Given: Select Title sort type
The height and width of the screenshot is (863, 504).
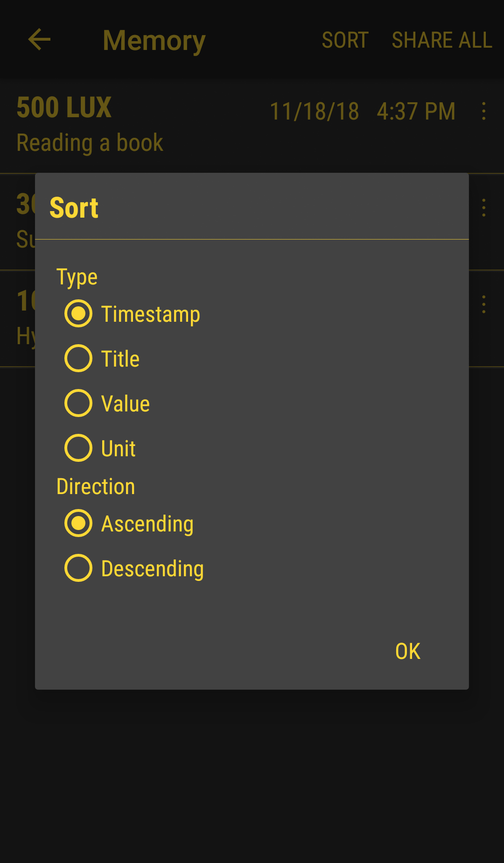Looking at the screenshot, I should [x=78, y=358].
